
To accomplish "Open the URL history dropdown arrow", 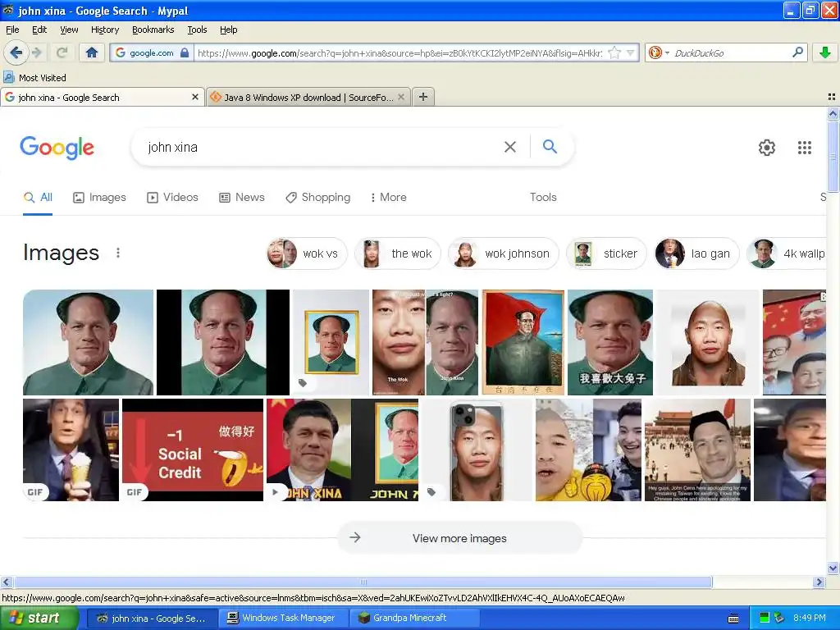I will tap(631, 52).
